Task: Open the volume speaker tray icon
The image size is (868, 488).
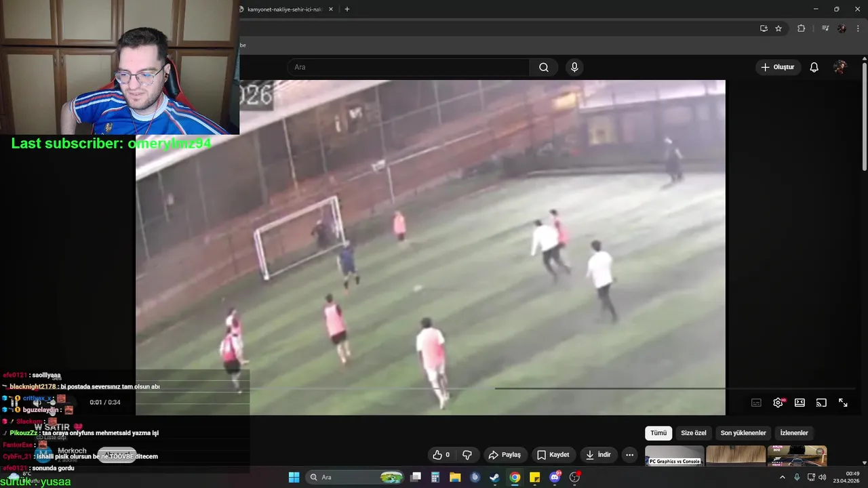Action: point(823,477)
